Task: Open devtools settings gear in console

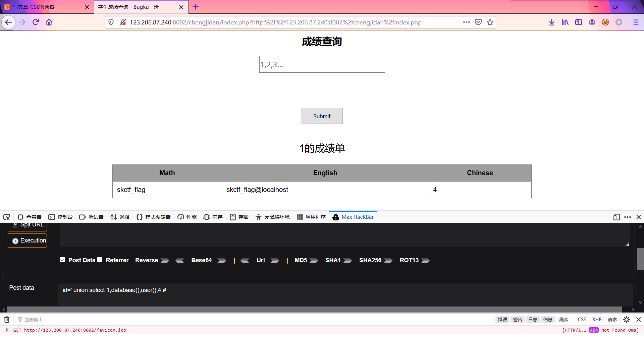Action: coord(626,320)
